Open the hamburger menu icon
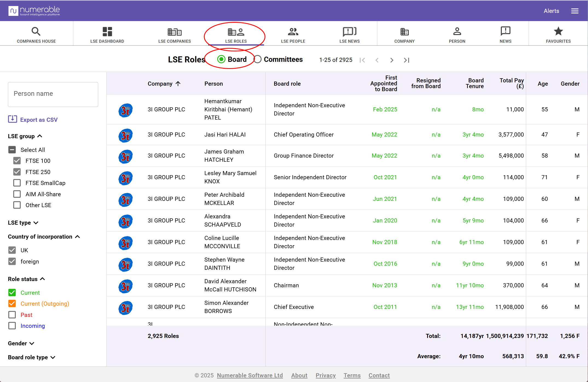 [575, 11]
